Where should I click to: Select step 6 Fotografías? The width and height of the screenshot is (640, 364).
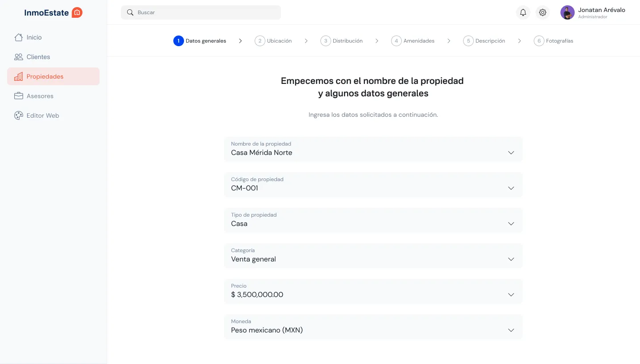[x=553, y=41]
